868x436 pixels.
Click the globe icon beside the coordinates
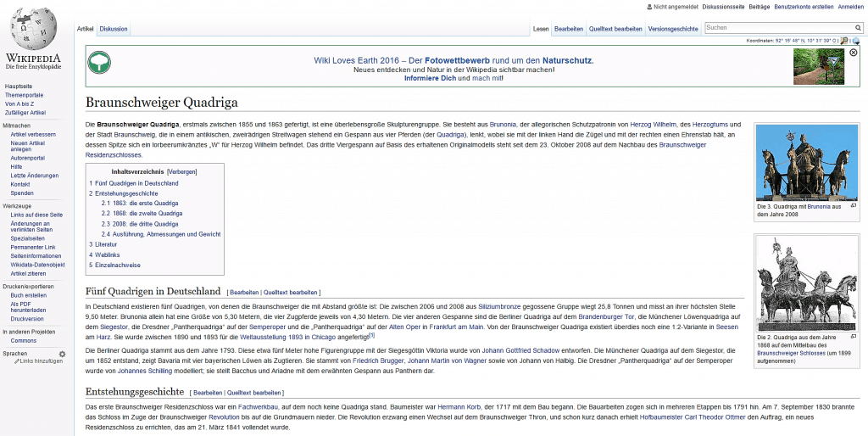(x=855, y=41)
